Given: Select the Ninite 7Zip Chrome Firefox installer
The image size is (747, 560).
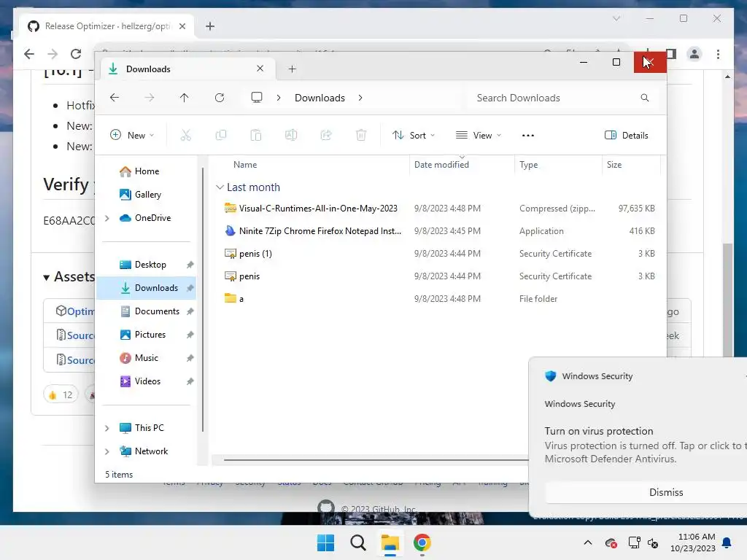Looking at the screenshot, I should (438, 231).
